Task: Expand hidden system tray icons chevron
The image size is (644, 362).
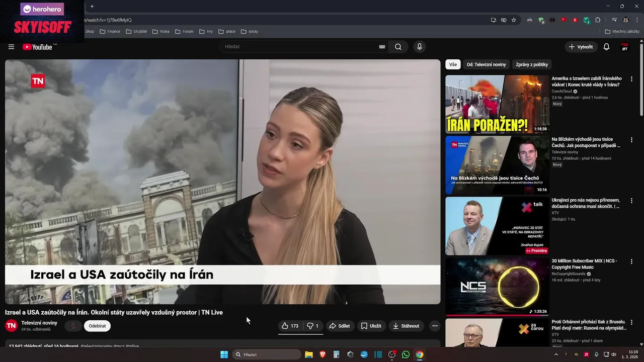Action: tap(556, 354)
